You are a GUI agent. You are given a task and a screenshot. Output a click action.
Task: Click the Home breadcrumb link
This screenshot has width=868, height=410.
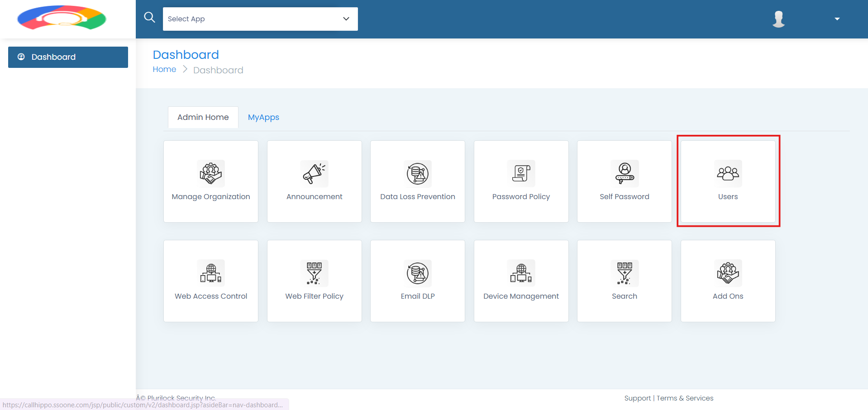[164, 69]
